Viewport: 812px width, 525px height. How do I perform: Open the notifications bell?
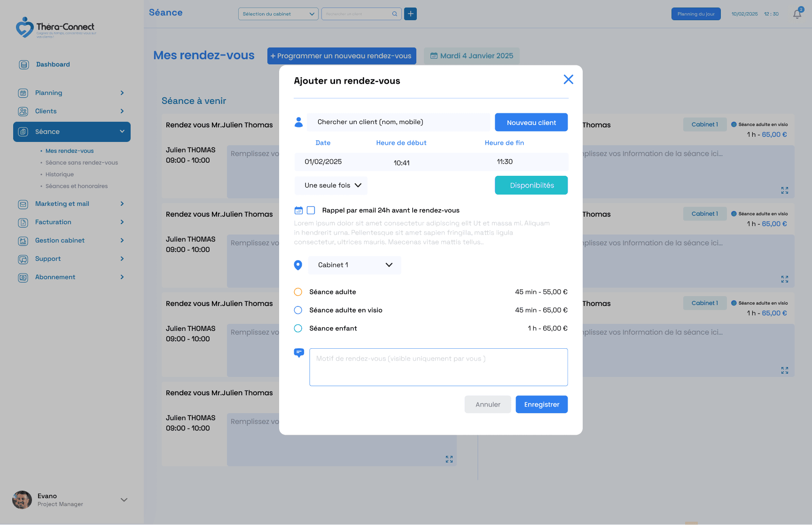coord(797,14)
